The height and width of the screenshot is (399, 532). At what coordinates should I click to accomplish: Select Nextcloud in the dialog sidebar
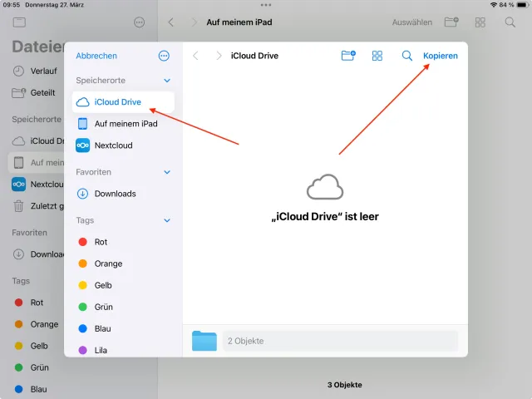[123, 145]
